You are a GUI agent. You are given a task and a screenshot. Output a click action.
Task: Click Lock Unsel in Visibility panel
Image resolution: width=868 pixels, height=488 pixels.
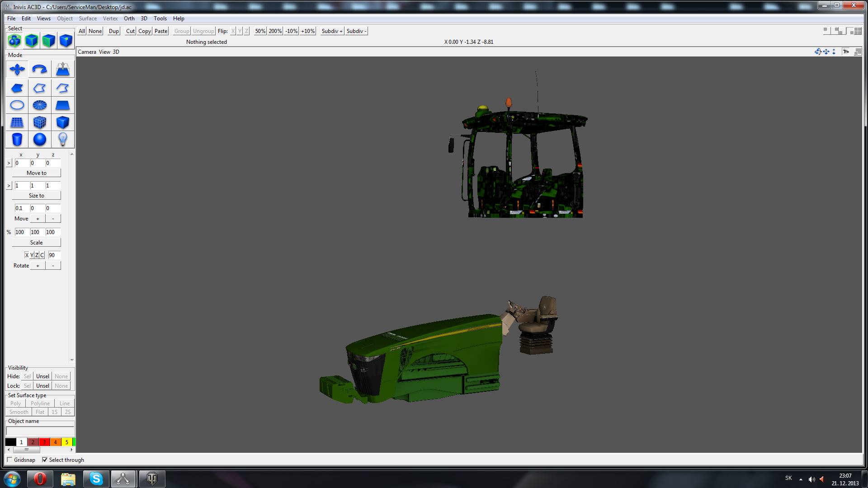pyautogui.click(x=43, y=386)
